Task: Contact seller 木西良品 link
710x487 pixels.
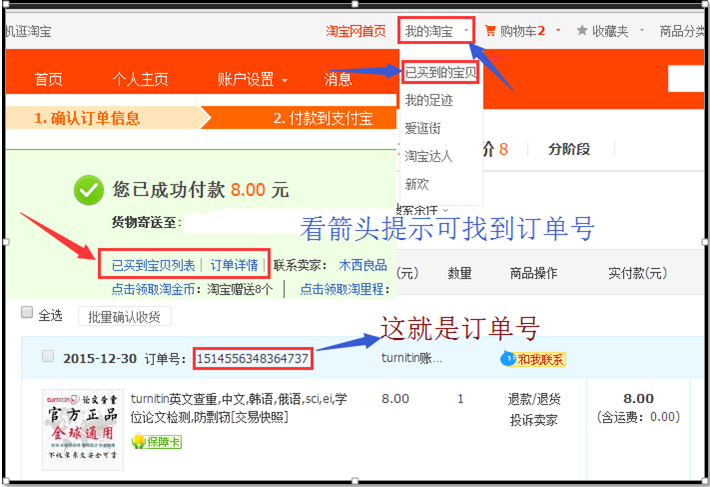Action: pyautogui.click(x=363, y=265)
